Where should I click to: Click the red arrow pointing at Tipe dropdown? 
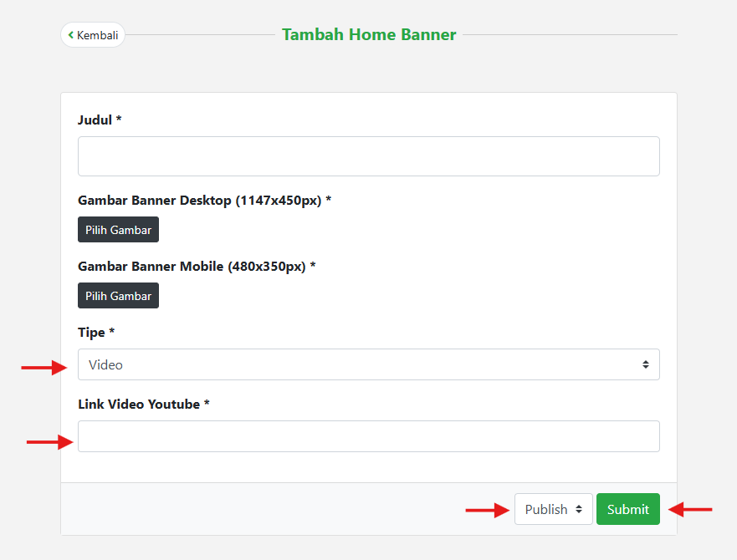pos(44,366)
